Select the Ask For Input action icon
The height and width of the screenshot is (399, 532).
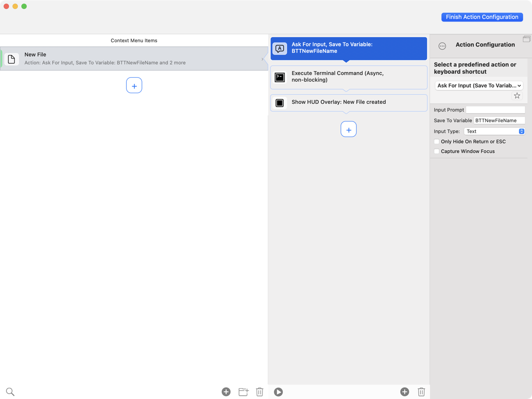coord(280,48)
